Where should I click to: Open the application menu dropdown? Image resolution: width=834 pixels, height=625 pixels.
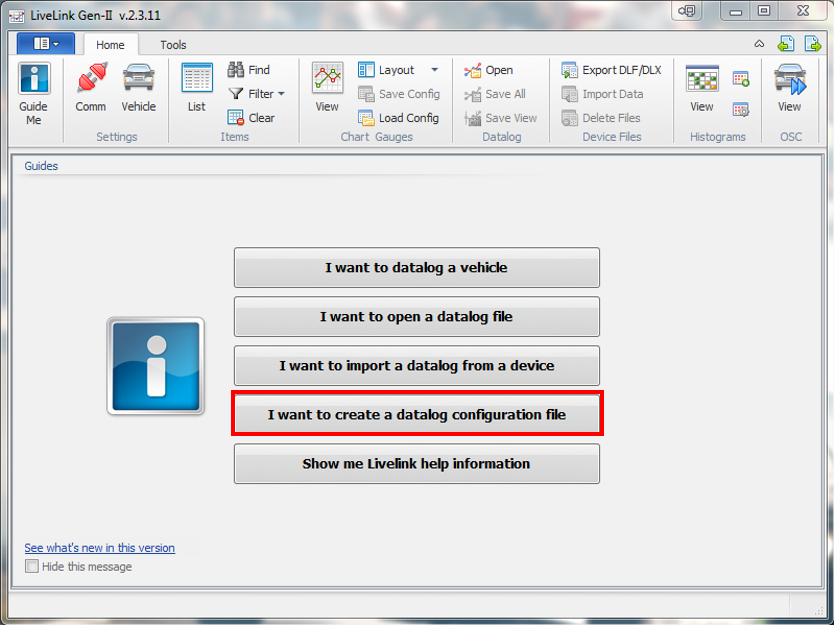tap(45, 44)
